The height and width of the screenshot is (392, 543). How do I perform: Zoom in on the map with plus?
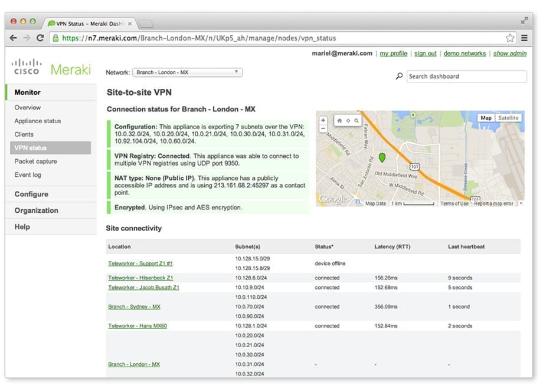(x=323, y=120)
